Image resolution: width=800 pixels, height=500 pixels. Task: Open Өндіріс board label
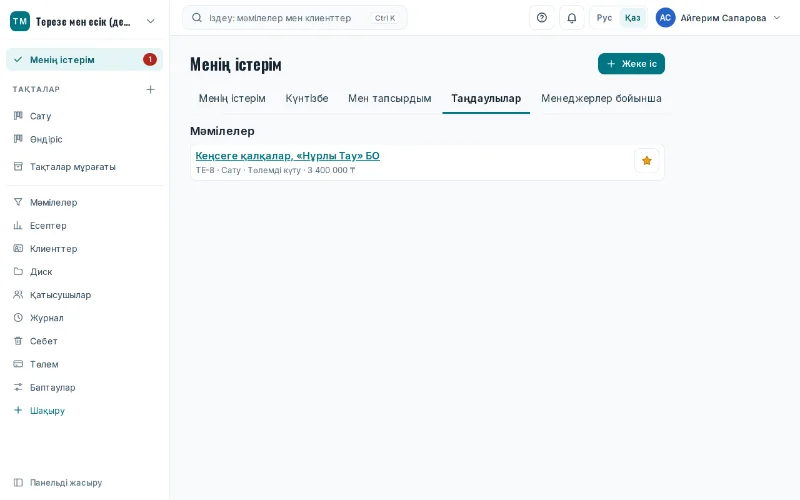coord(46,139)
